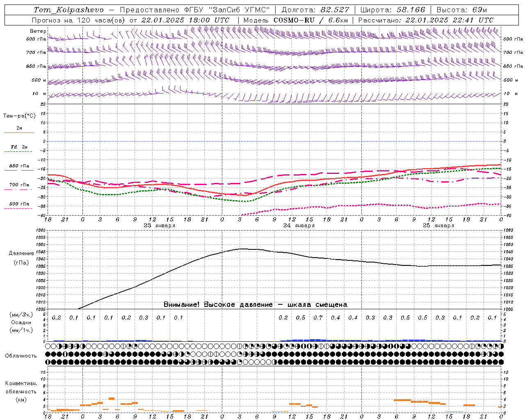
Task: Click the latitude value Широта: 58.166
Action: (x=393, y=10)
